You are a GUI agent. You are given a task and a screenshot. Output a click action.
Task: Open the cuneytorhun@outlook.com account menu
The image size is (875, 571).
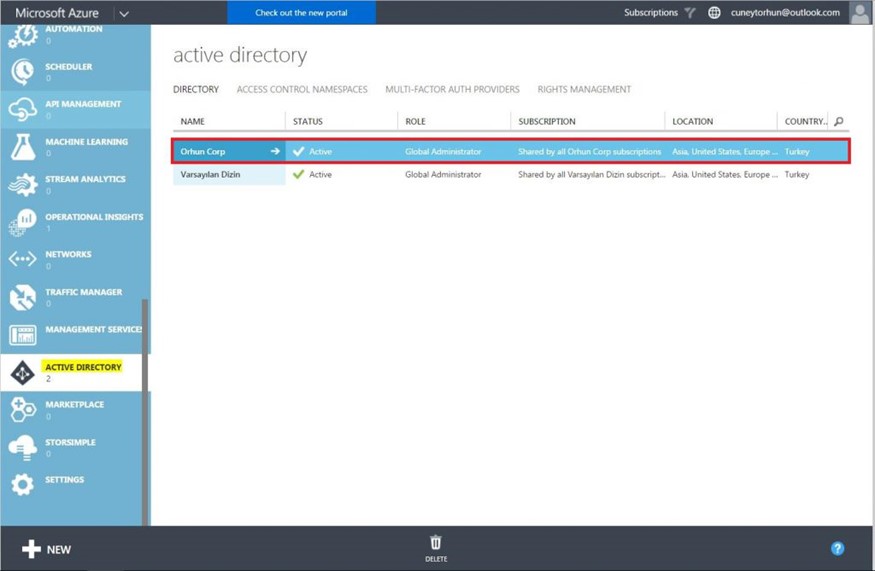(785, 12)
